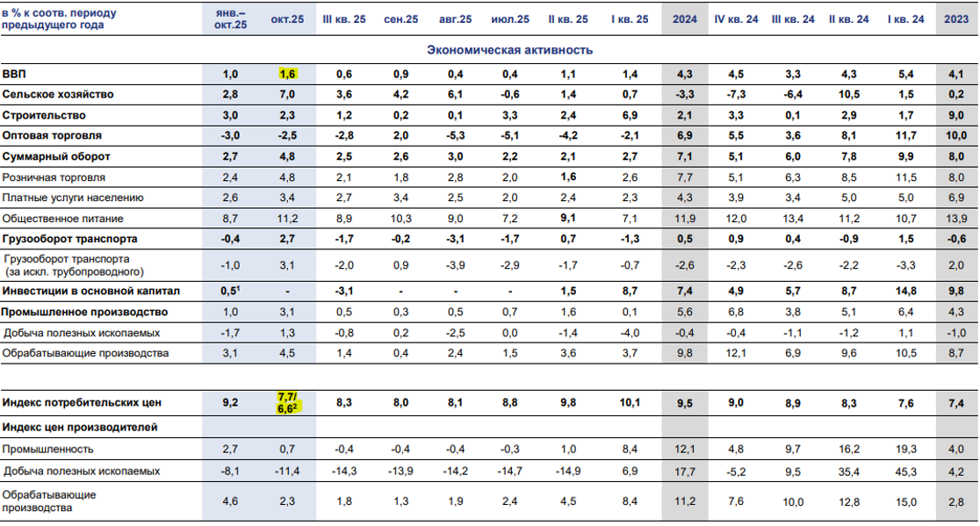The image size is (980, 526).
Task: Click the yellow-highlighted ВВП value 1,6
Action: [x=288, y=74]
